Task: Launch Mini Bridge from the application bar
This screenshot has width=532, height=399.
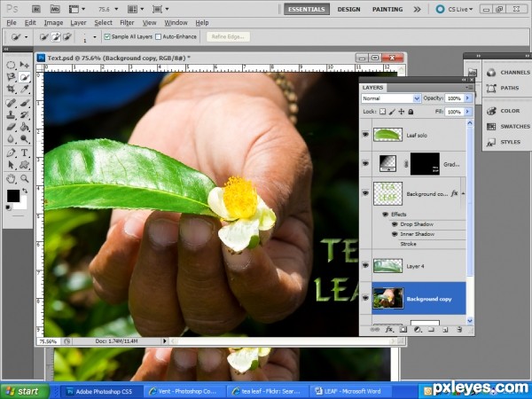Action: click(55, 9)
